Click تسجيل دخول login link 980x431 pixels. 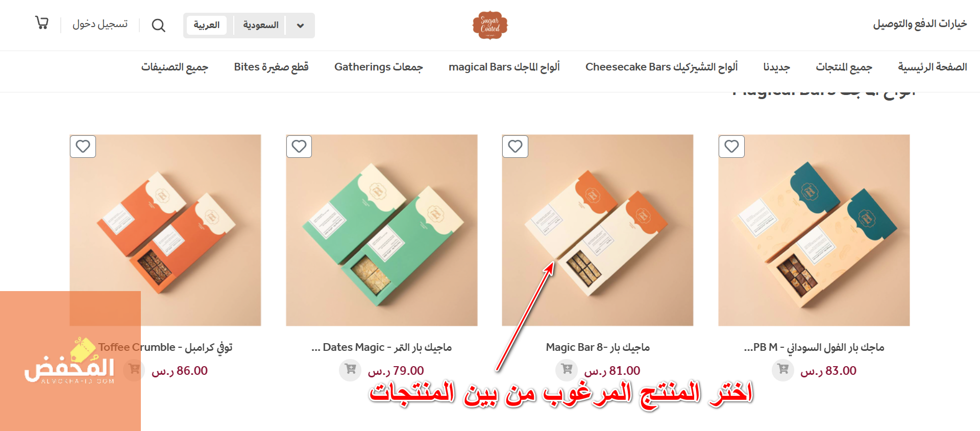(x=100, y=25)
